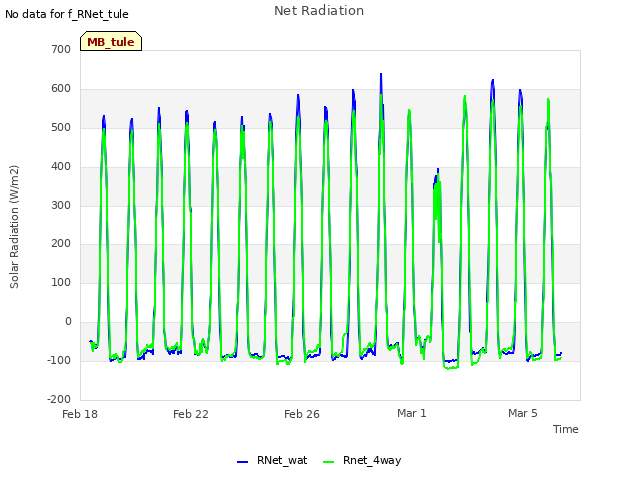Click the Solar Radiation (W/m2) axis title
Screen dimensions: 640x480
pos(14,227)
